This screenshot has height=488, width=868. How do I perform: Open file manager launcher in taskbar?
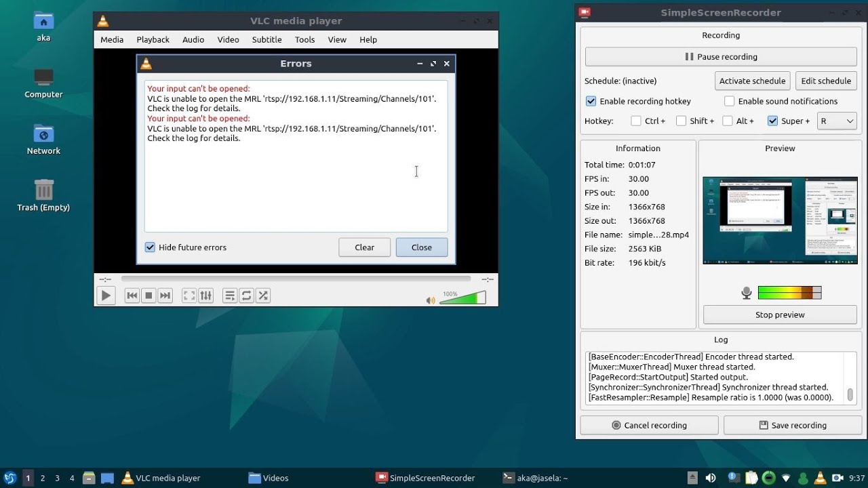(89, 478)
